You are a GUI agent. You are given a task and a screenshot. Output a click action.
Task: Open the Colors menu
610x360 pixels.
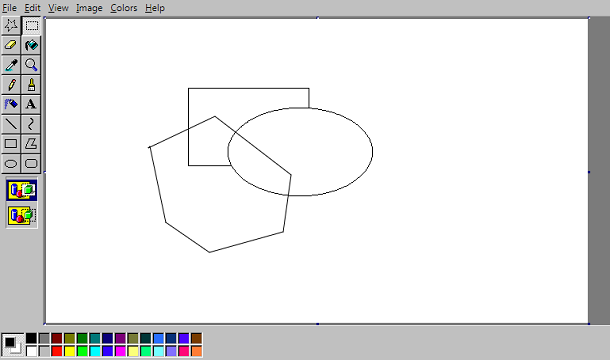click(x=124, y=8)
